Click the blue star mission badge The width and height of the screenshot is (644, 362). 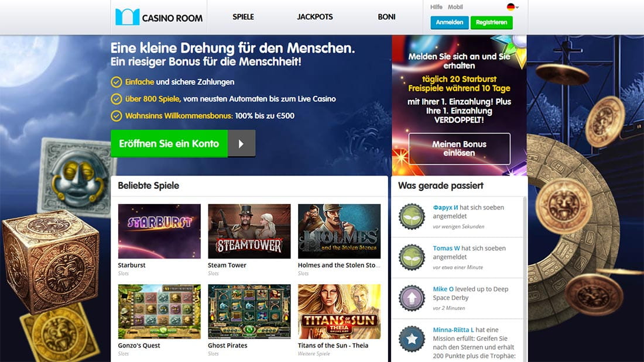[412, 339]
